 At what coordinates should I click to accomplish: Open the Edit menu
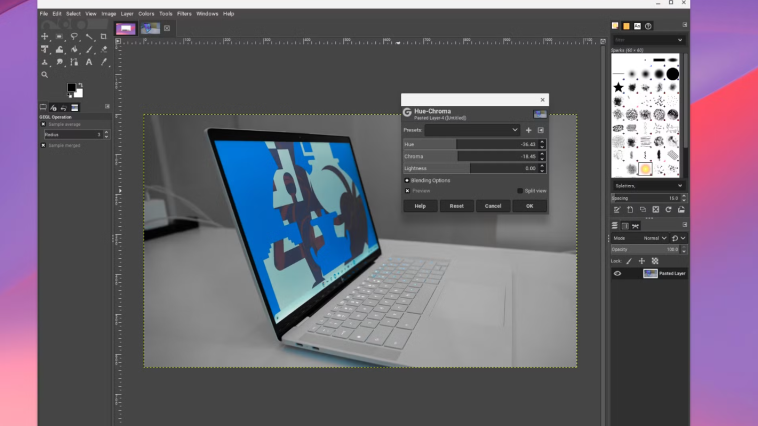pyautogui.click(x=57, y=14)
